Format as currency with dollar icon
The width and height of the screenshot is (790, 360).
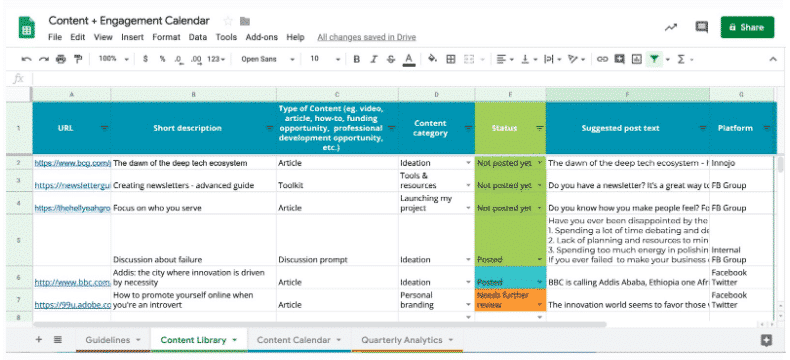(x=146, y=59)
